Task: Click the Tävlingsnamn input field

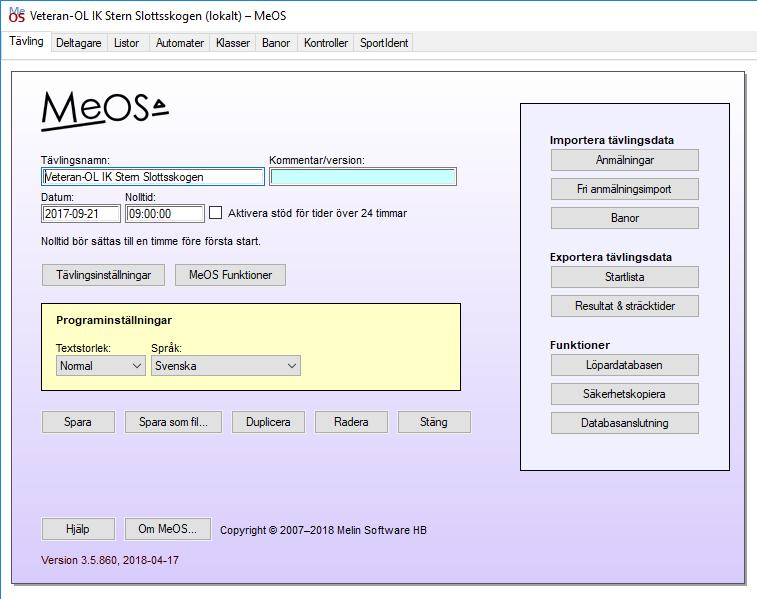Action: pos(153,177)
